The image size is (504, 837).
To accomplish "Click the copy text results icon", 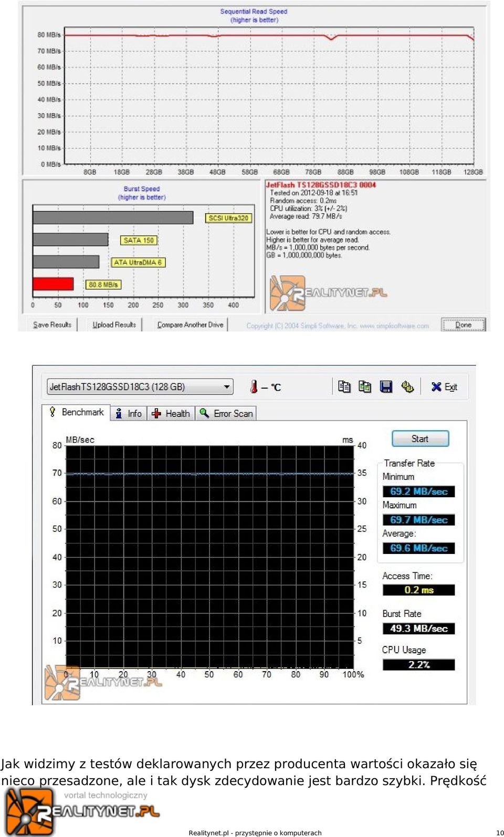I will (344, 386).
